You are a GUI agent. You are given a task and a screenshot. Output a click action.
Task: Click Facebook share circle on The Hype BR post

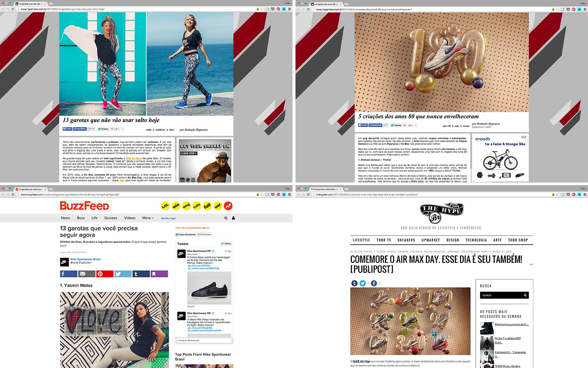374,283
